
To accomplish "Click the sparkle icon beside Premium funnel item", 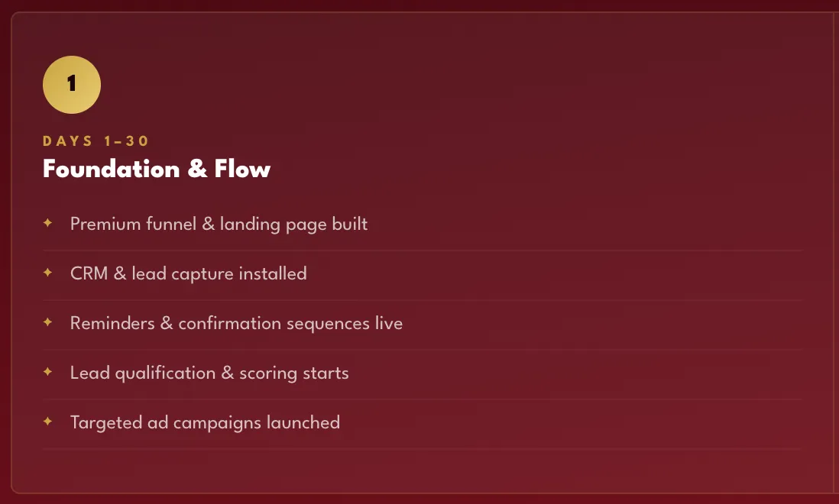I will [47, 222].
